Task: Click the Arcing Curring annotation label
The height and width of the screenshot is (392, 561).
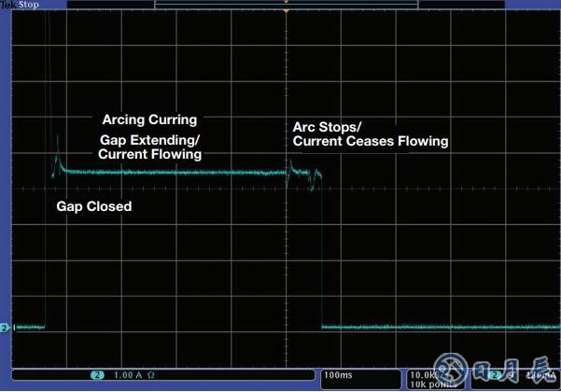Action: click(x=149, y=120)
